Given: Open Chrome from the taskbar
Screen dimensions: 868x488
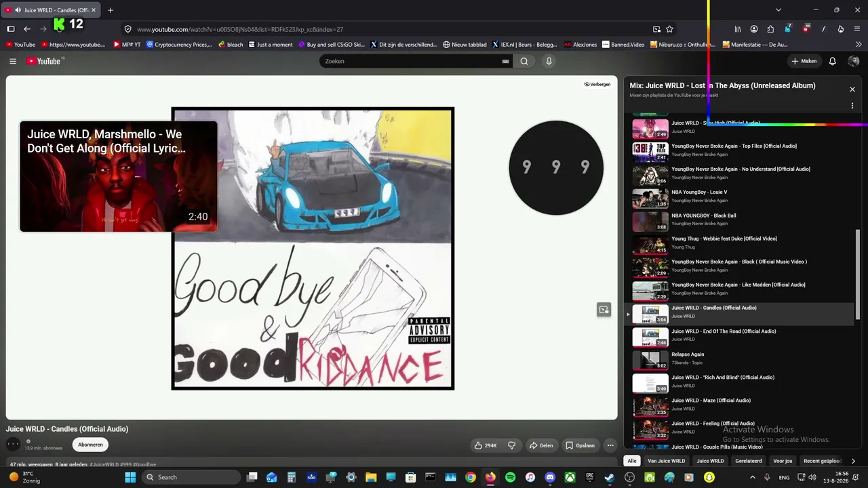Looking at the screenshot, I should pos(471,477).
